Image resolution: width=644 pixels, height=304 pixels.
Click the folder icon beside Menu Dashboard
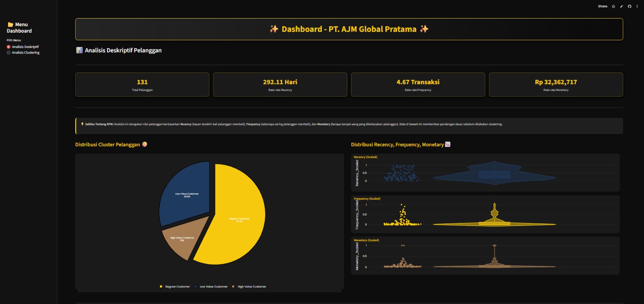tap(10, 25)
